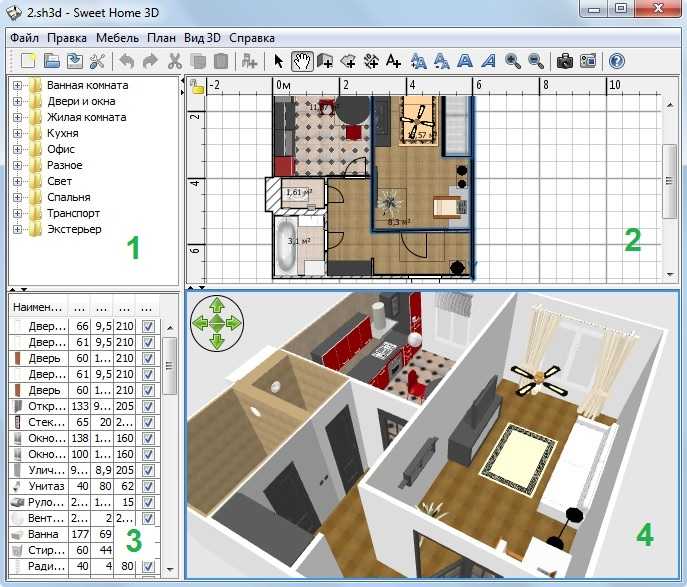Expand the Жилая комната category
The height and width of the screenshot is (587, 687).
point(17,117)
